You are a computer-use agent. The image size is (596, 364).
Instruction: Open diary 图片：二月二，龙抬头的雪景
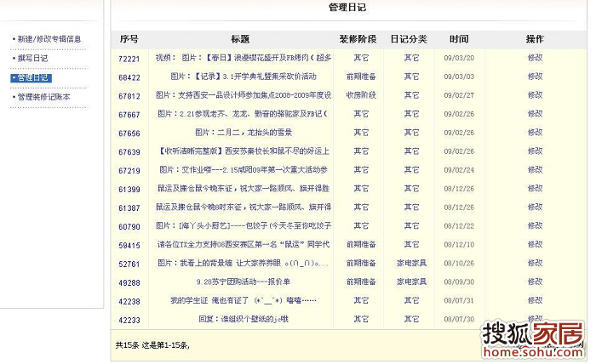(242, 133)
